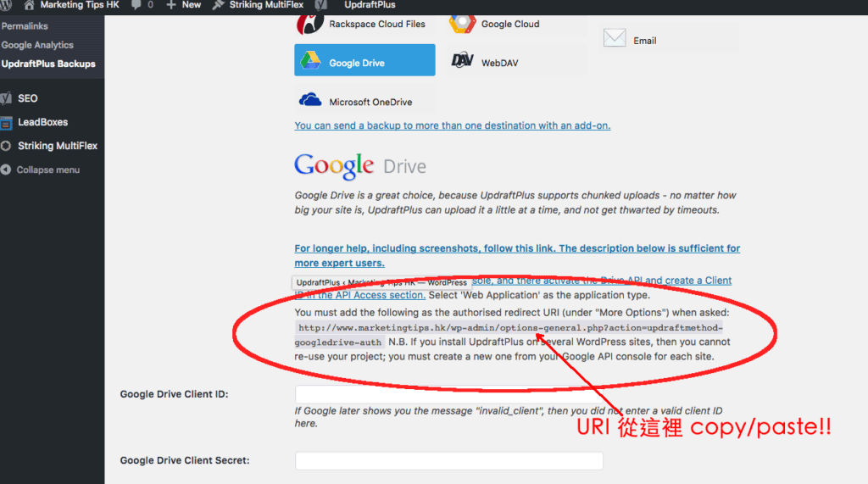
Task: Click the invalid_client help note
Action: click(509, 417)
